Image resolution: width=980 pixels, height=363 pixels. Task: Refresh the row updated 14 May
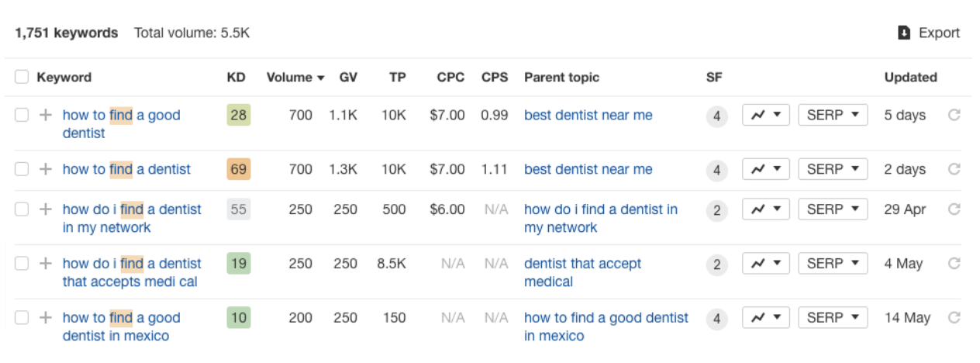pyautogui.click(x=954, y=318)
